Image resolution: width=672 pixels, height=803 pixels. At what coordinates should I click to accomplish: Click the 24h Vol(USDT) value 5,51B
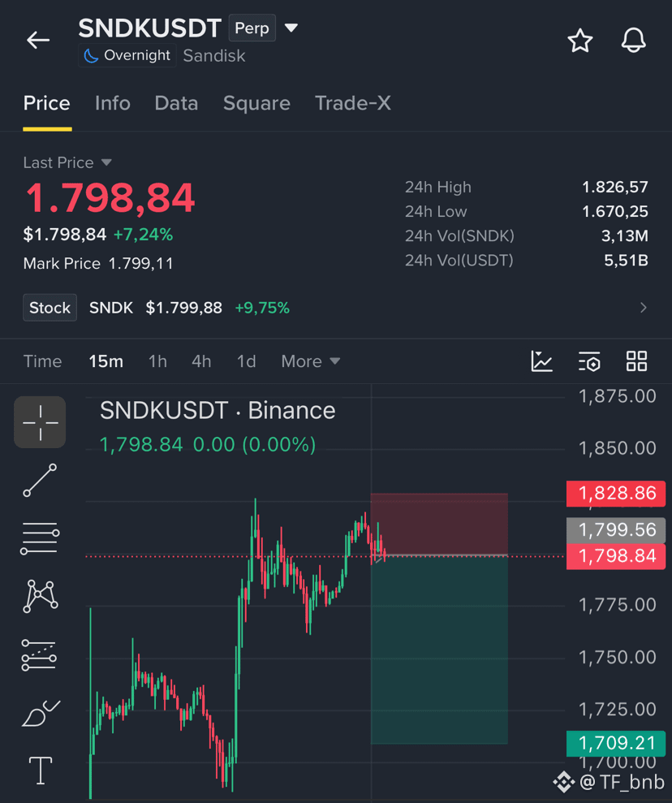coord(626,260)
